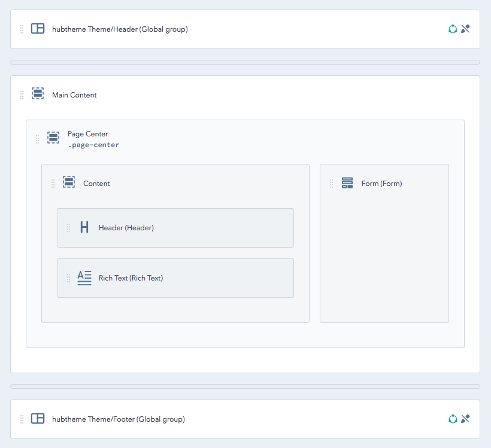The image size is (491, 448).
Task: Click the green global sync icon in Header row
Action: (453, 29)
